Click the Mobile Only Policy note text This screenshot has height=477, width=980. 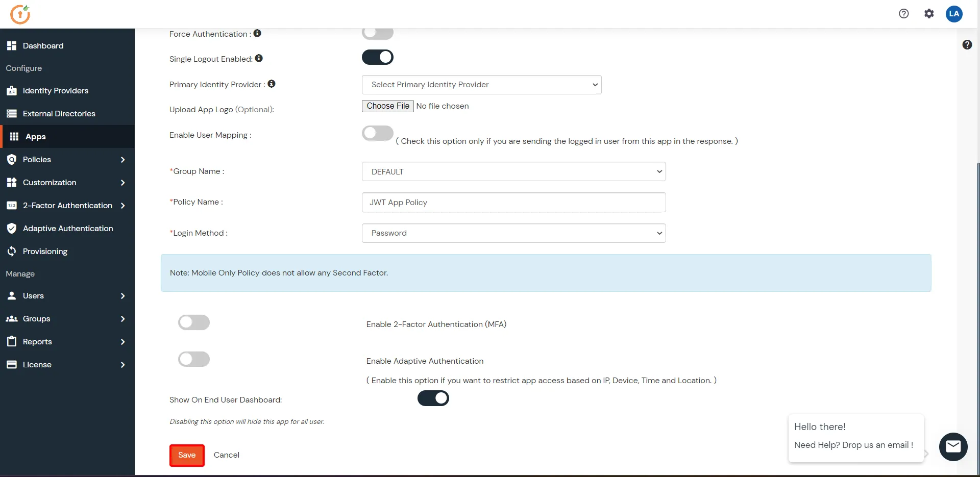pos(279,273)
